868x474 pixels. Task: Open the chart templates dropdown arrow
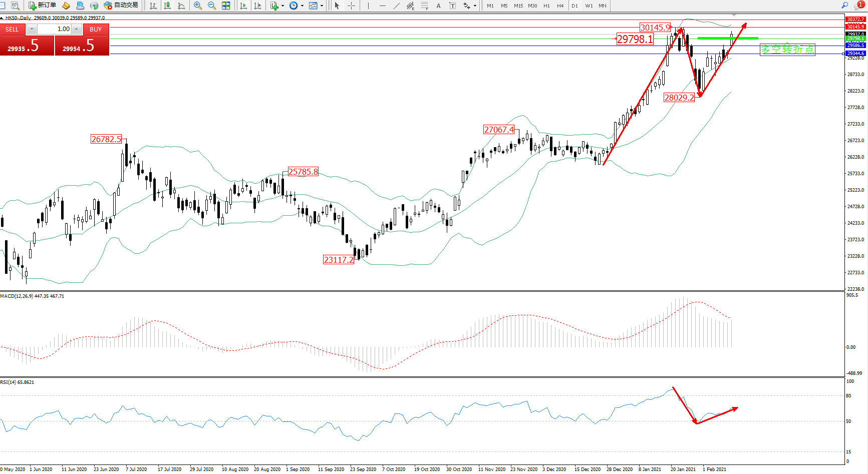point(322,6)
